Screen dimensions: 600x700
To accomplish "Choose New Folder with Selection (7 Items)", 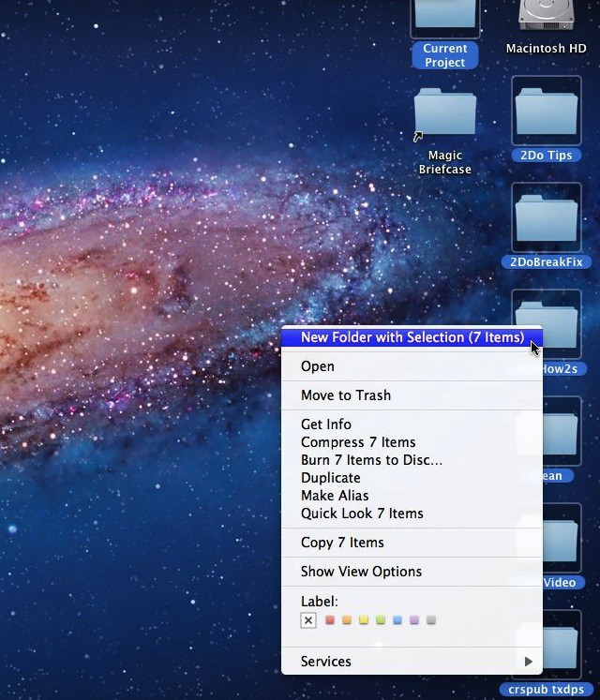I will pos(412,337).
